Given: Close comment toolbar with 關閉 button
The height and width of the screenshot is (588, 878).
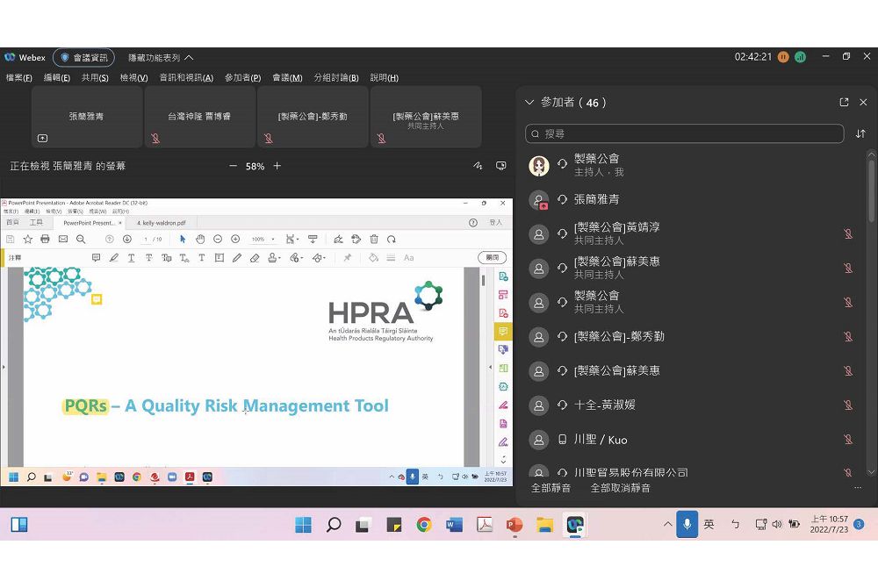Looking at the screenshot, I should click(493, 257).
